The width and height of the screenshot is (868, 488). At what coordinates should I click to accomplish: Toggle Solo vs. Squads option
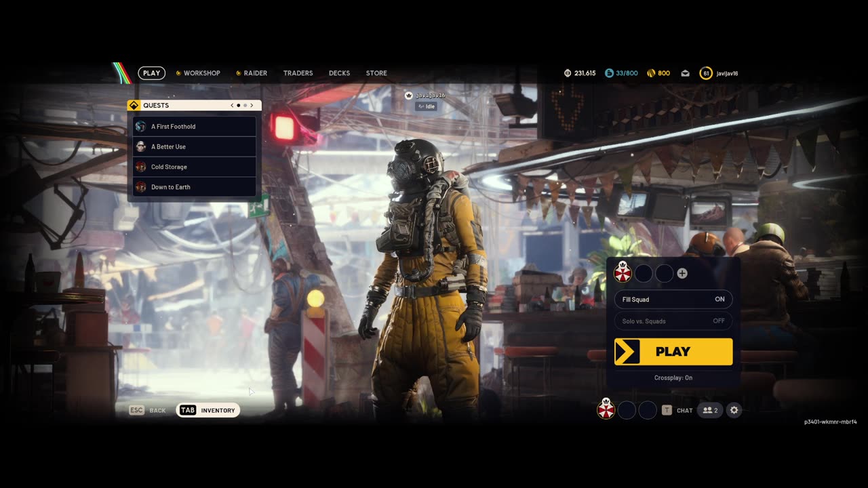coord(673,321)
